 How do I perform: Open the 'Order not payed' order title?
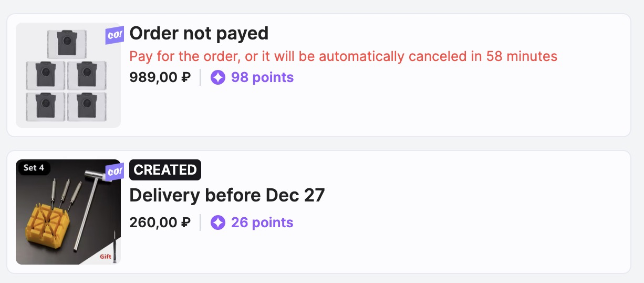[199, 34]
